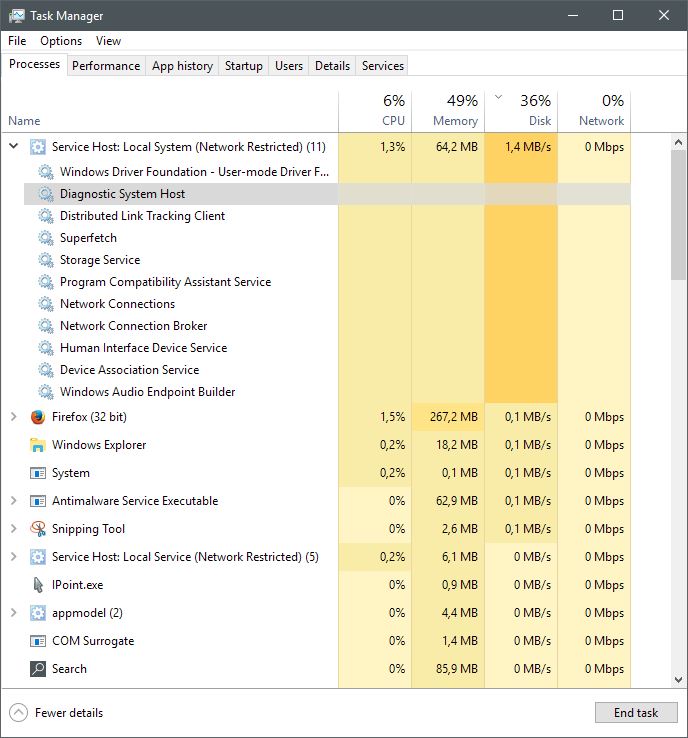Click the Diagnostic System Host gear icon
The image size is (688, 738).
click(x=46, y=194)
